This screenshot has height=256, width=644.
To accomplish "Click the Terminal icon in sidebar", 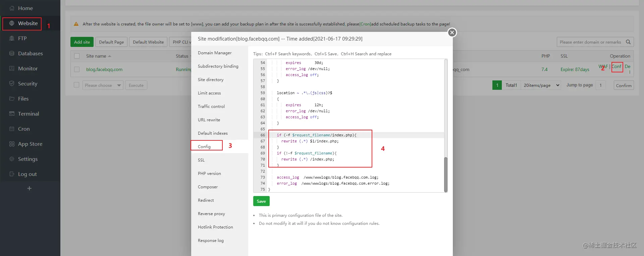I will pyautogui.click(x=12, y=114).
